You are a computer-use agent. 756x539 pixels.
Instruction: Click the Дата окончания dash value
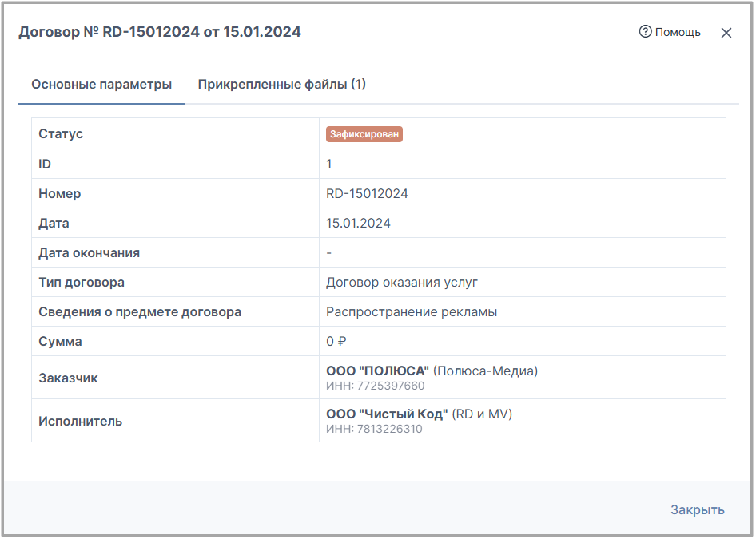(x=328, y=253)
